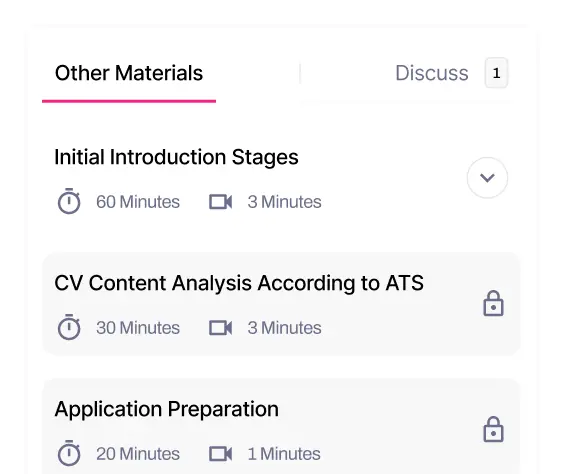Open CV Content Analysis According to ATS
The height and width of the screenshot is (474, 563).
pyautogui.click(x=239, y=283)
